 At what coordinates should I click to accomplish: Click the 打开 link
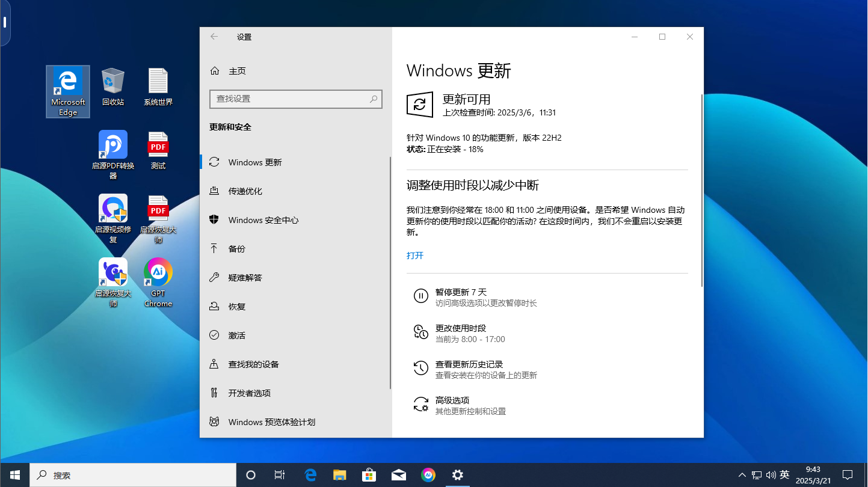pos(415,256)
